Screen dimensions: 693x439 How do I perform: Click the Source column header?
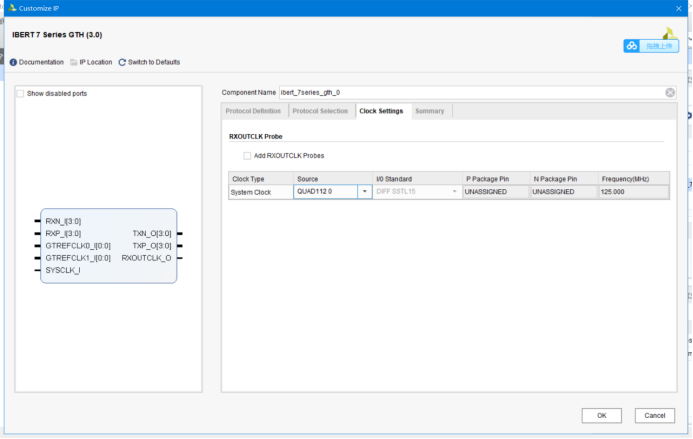[x=332, y=179]
